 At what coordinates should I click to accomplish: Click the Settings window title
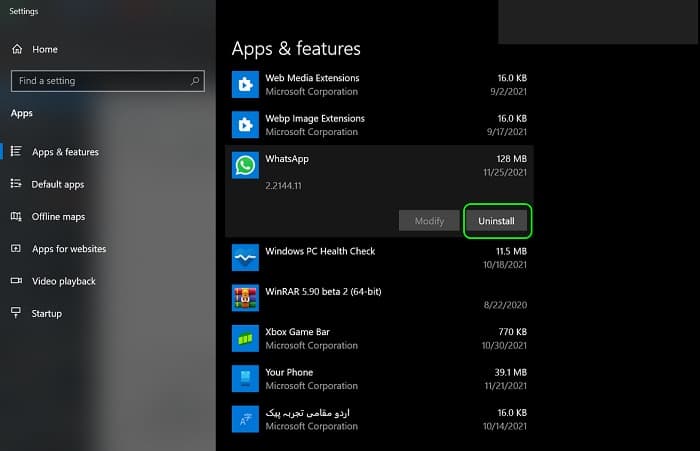(x=24, y=11)
